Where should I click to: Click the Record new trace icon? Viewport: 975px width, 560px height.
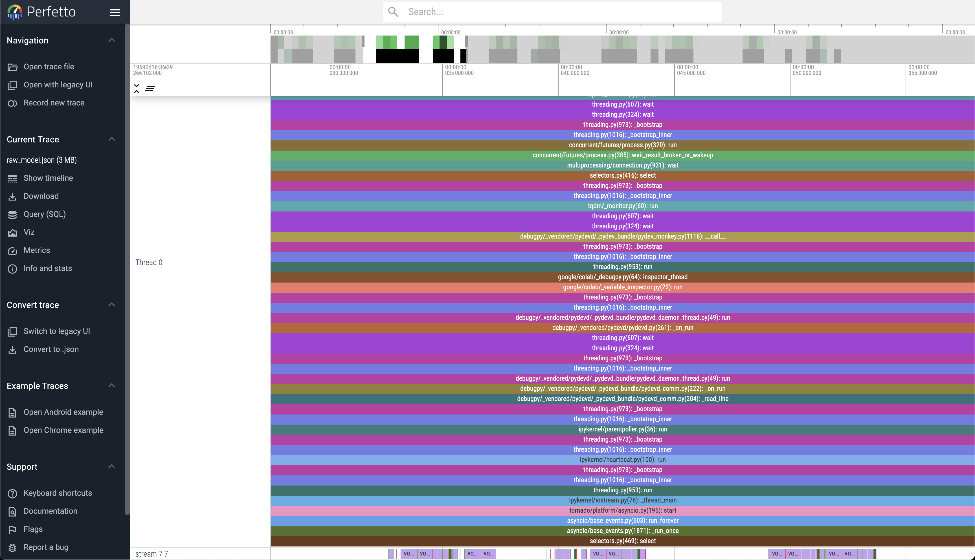pos(12,103)
